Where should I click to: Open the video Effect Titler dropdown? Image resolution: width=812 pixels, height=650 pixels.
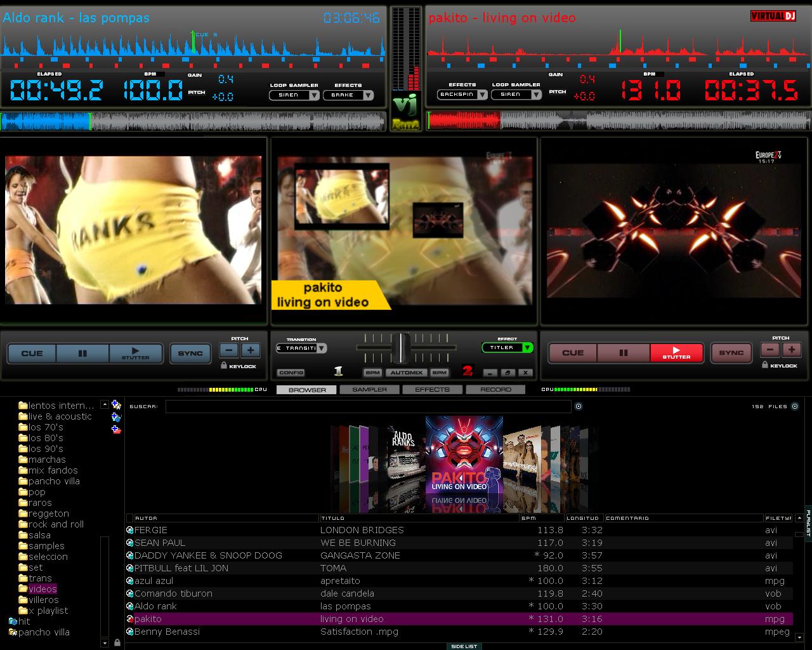(x=507, y=347)
